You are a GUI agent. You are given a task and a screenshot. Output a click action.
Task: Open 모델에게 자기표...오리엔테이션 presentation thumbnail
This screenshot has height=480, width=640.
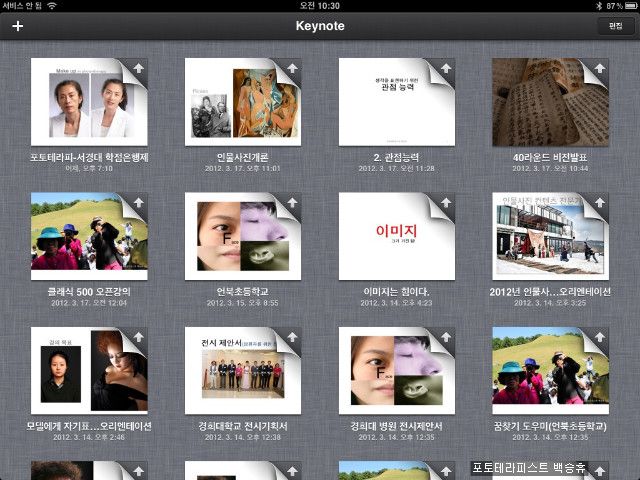(89, 371)
